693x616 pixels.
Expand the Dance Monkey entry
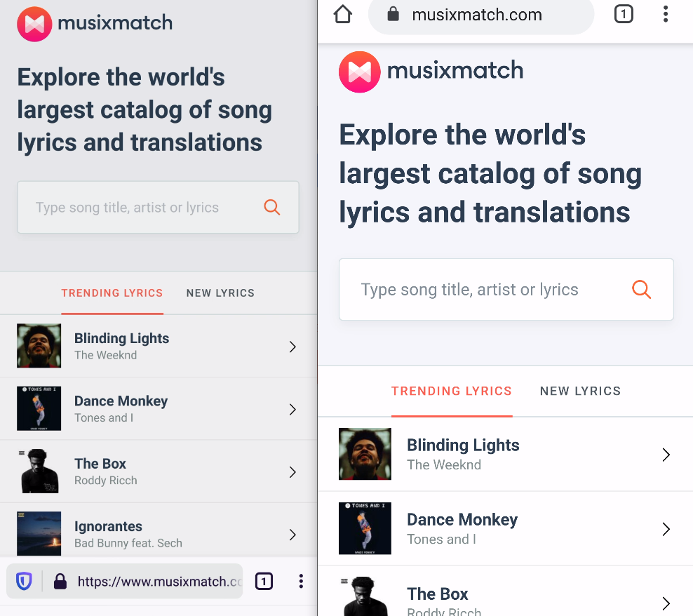[x=666, y=529]
